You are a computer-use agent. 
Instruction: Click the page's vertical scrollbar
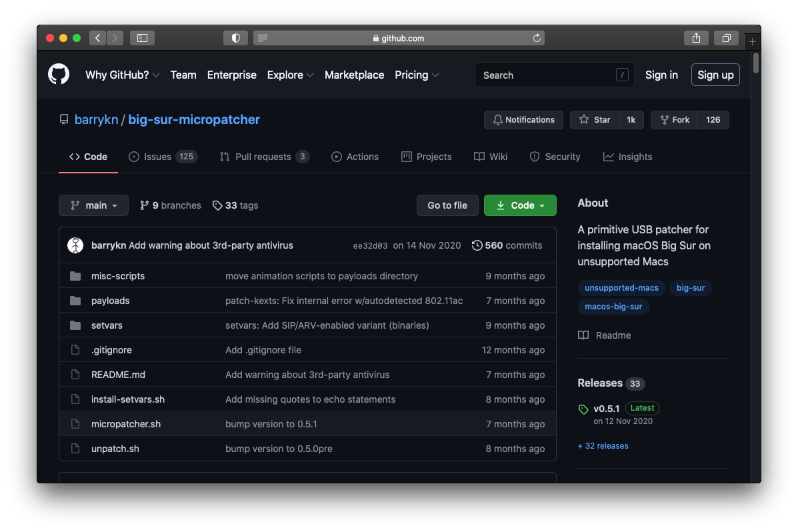(755, 63)
